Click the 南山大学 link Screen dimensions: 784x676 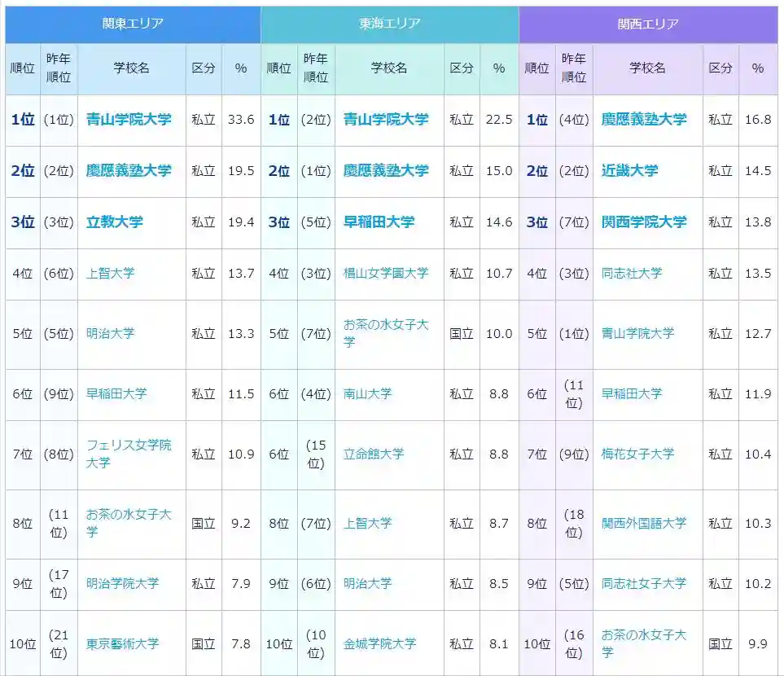click(x=367, y=394)
